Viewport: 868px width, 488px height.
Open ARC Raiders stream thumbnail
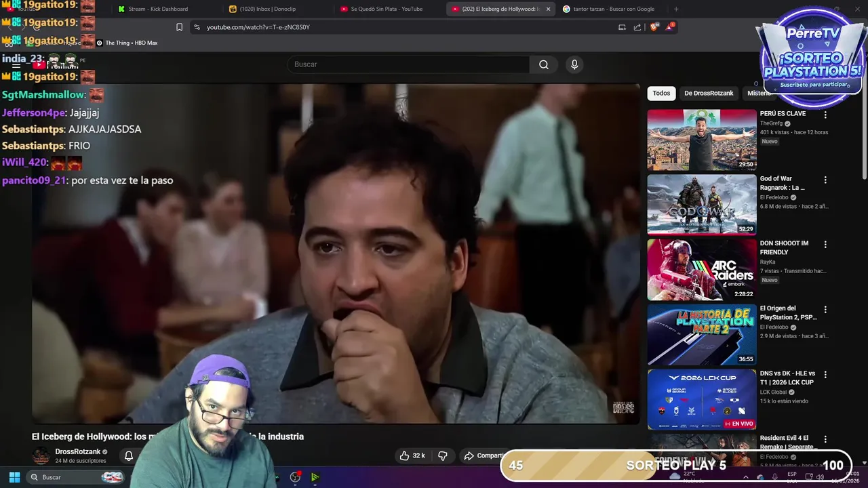(x=702, y=270)
